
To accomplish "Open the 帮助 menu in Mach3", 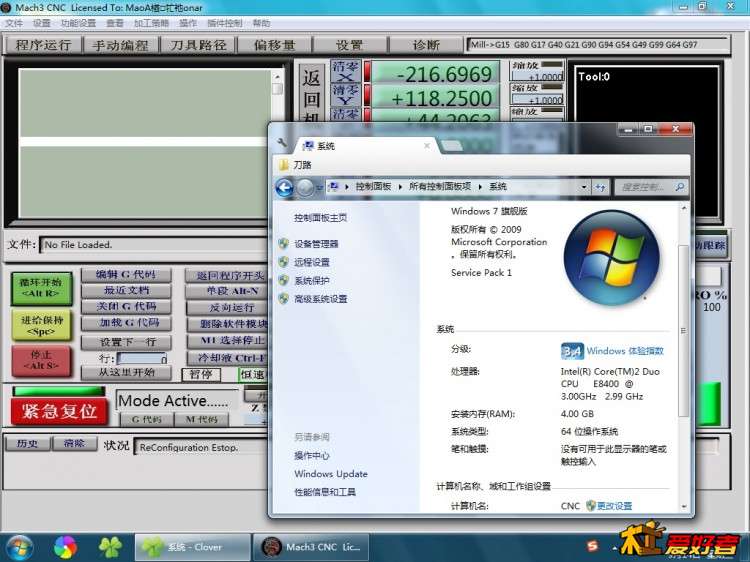I will [261, 23].
